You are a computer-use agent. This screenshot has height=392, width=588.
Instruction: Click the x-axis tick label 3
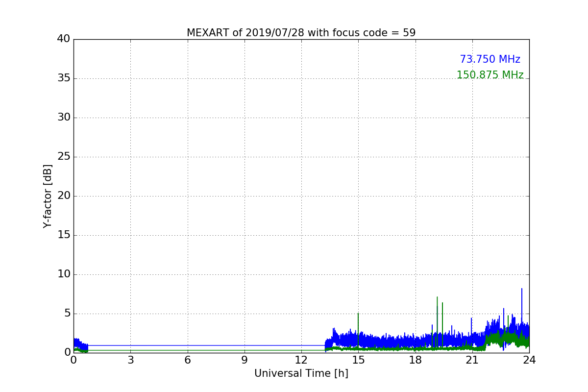[130, 360]
